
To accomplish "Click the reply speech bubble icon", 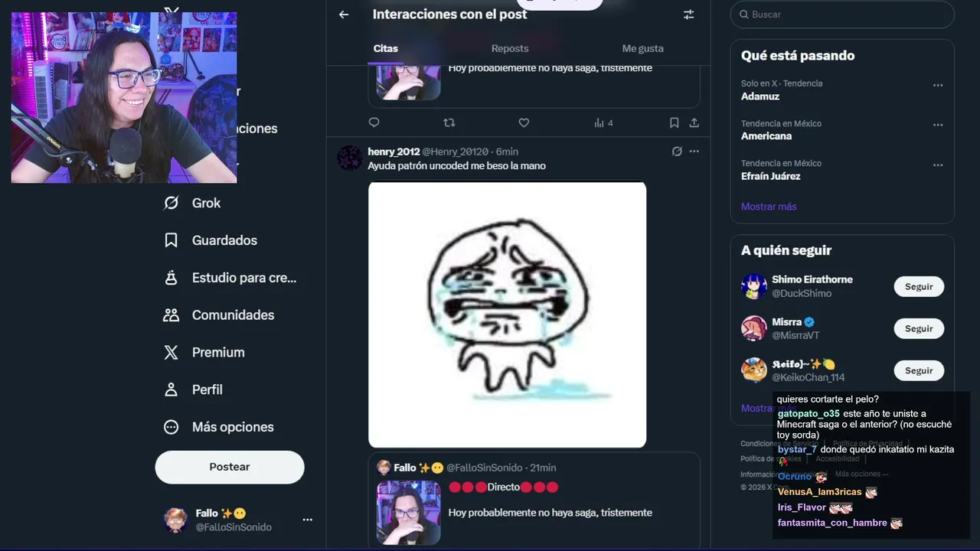I will pyautogui.click(x=374, y=122).
